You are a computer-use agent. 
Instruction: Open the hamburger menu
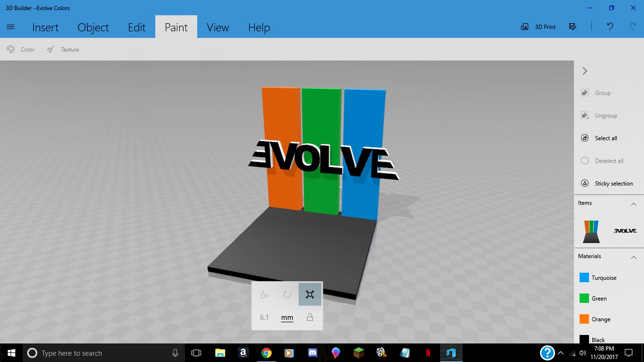point(10,27)
